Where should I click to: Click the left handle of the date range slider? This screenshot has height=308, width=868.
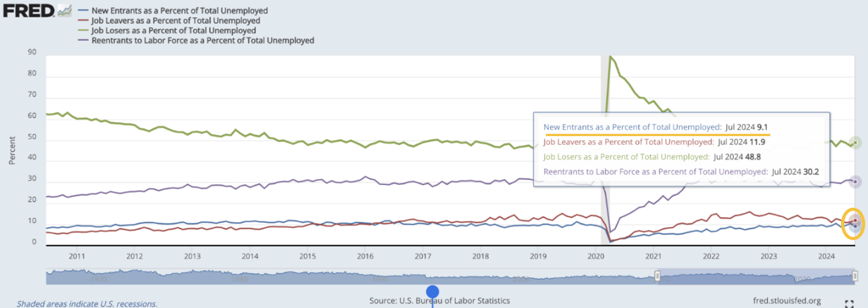pos(657,276)
